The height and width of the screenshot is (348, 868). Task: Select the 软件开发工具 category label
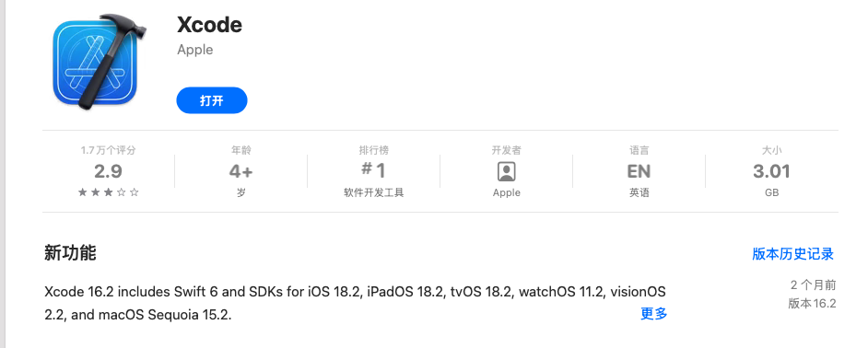click(374, 193)
